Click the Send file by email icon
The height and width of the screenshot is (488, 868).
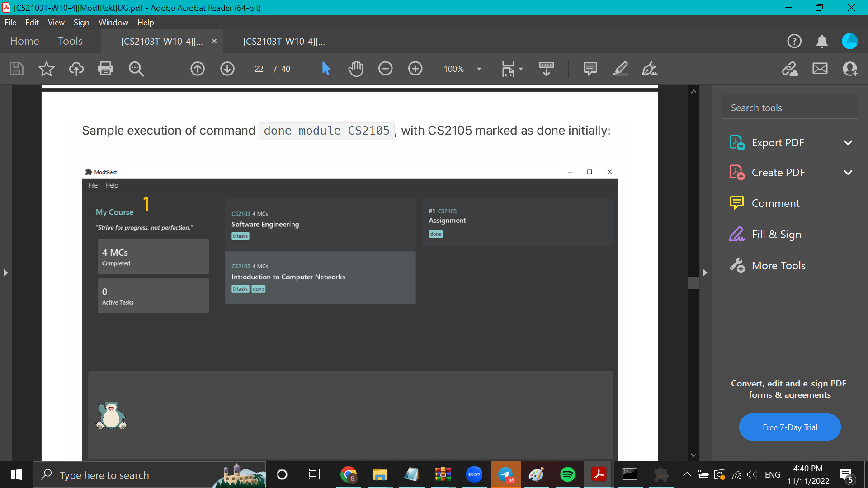[820, 69]
